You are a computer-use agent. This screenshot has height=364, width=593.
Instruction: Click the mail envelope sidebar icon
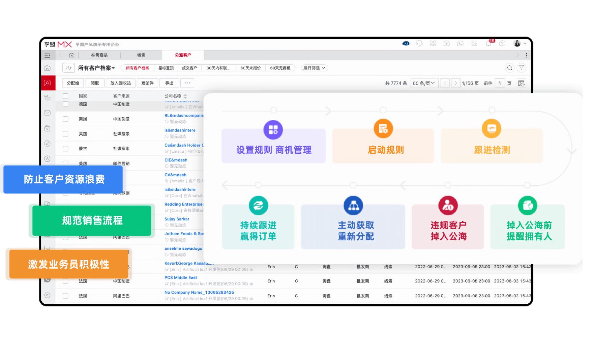(x=48, y=113)
